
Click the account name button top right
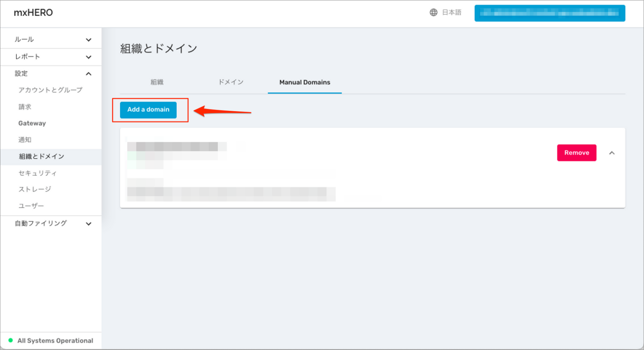click(549, 13)
